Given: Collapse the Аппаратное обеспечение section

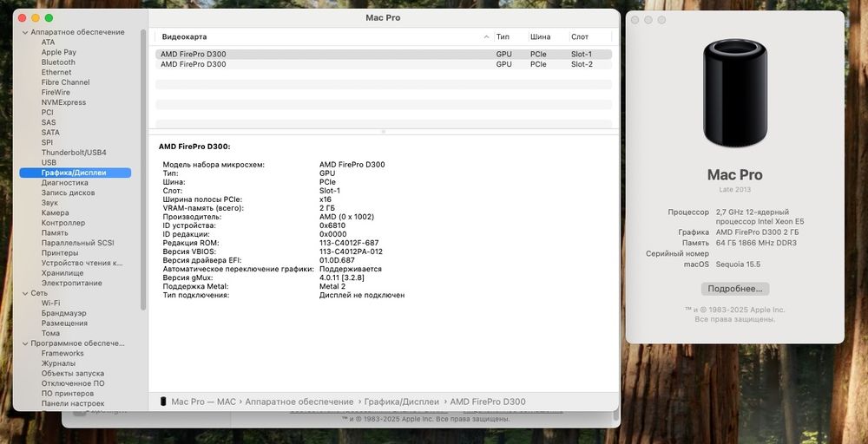Looking at the screenshot, I should pyautogui.click(x=25, y=33).
